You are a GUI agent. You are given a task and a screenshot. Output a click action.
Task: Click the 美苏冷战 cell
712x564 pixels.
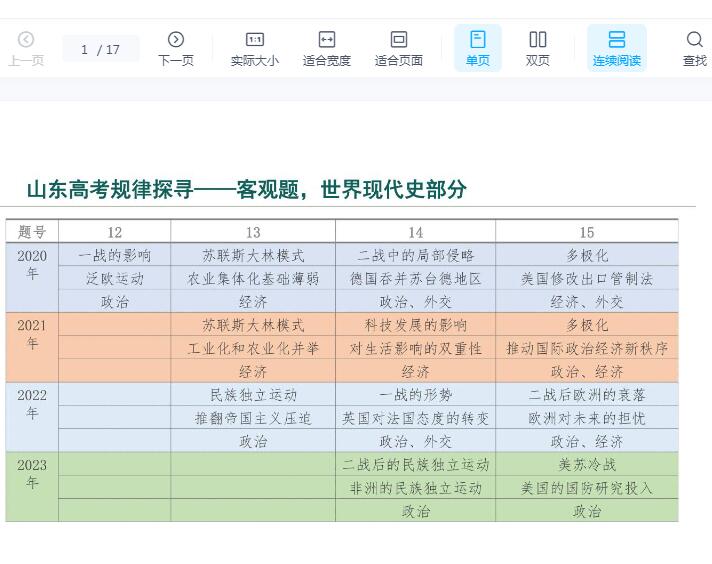coord(586,465)
